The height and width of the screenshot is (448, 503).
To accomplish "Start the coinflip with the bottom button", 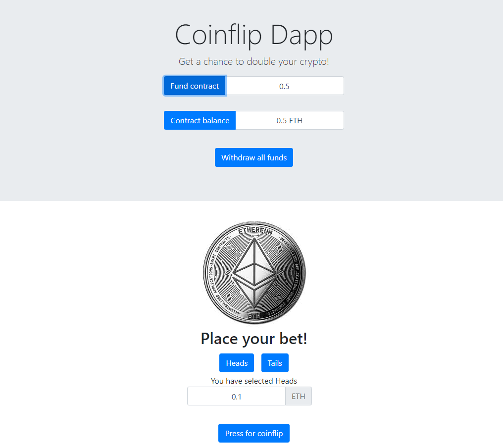I will [254, 433].
